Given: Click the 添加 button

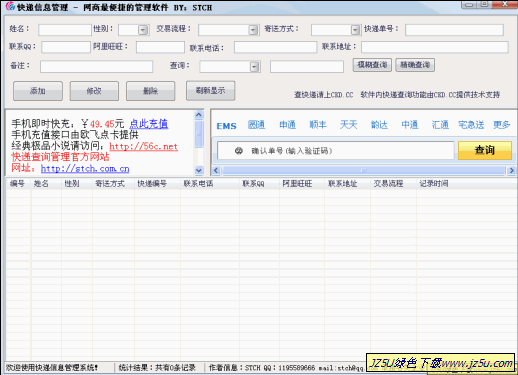Looking at the screenshot, I should click(x=38, y=91).
